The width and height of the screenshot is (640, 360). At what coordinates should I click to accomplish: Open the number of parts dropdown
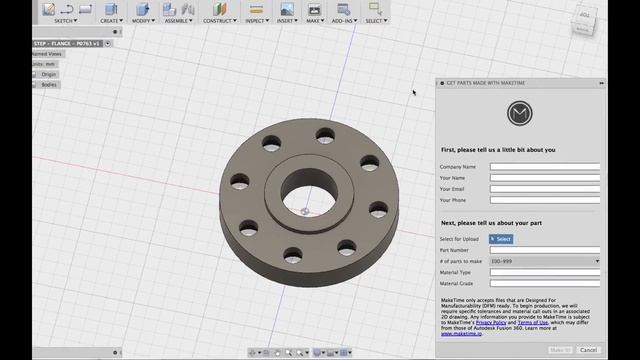point(544,261)
